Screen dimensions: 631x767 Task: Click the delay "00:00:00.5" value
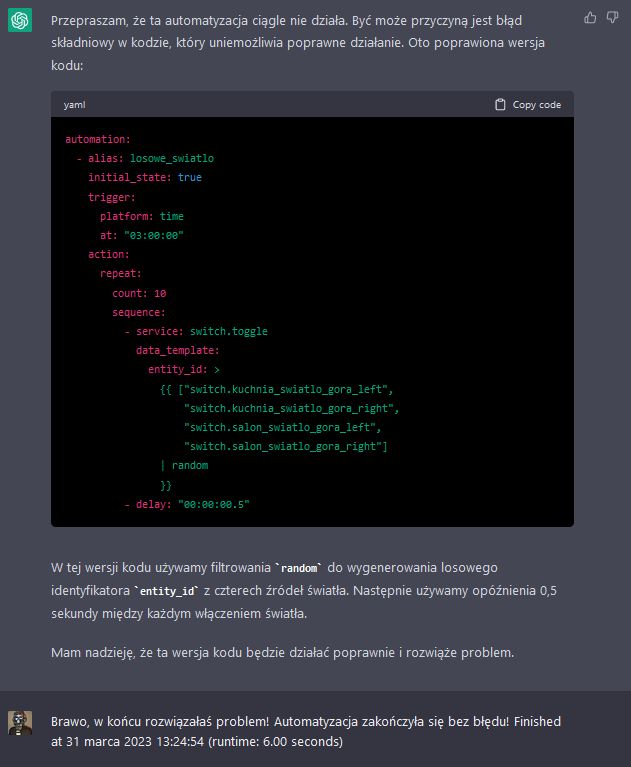pyautogui.click(x=213, y=504)
